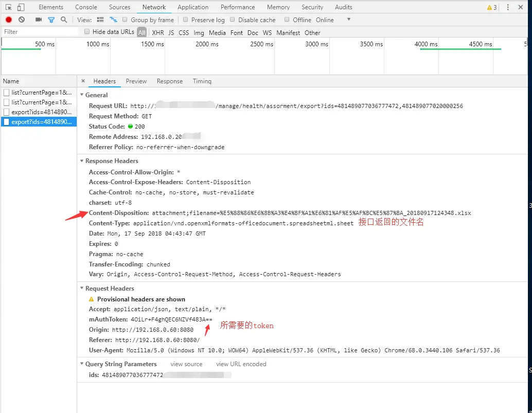Stop recording network log
Viewport: 532px width, 413px height.
click(8, 19)
